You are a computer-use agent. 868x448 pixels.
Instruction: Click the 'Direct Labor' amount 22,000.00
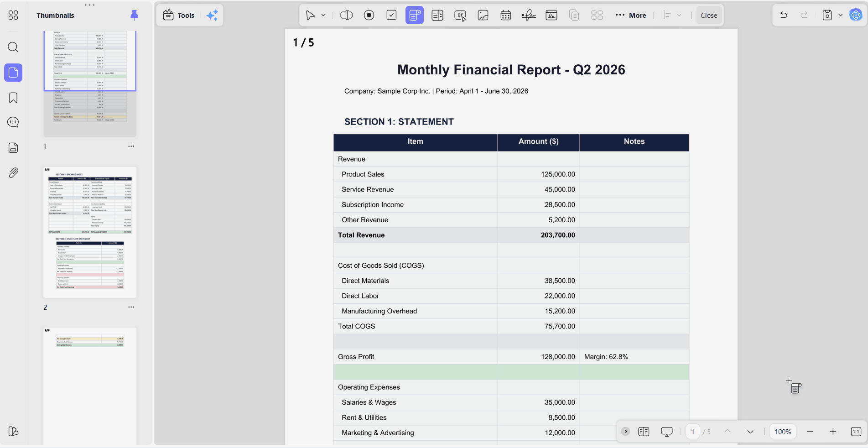pyautogui.click(x=560, y=296)
